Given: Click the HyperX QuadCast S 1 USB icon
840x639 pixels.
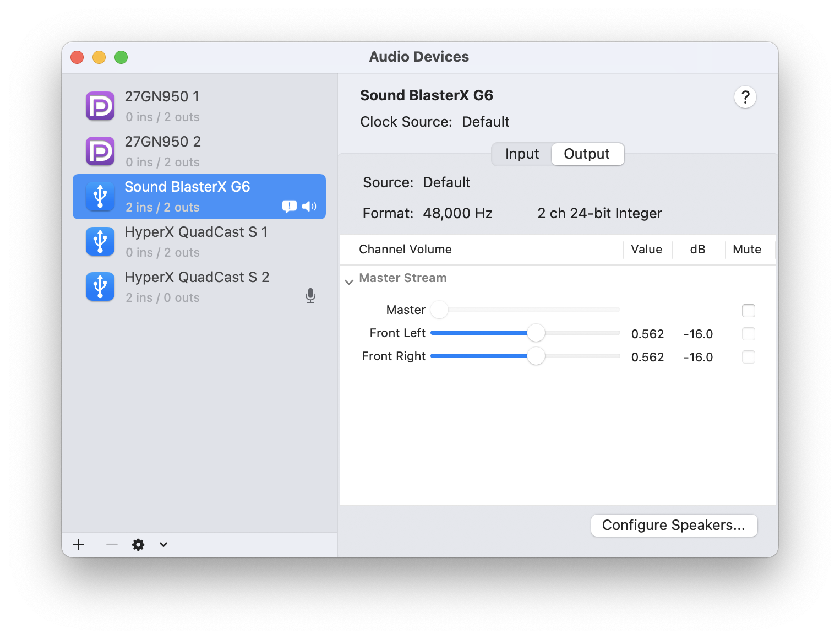Looking at the screenshot, I should 100,241.
